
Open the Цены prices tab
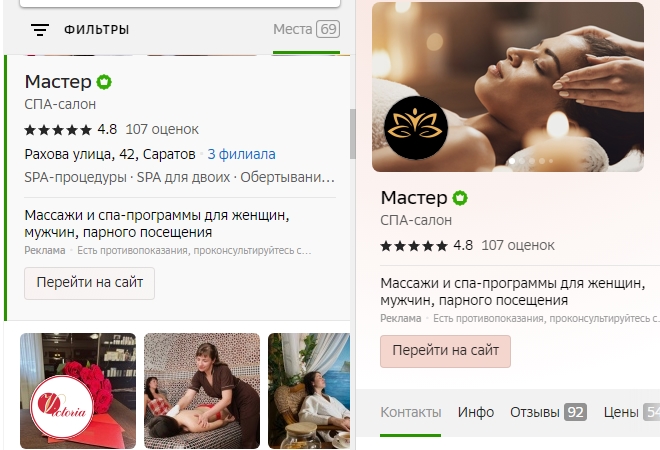click(x=631, y=412)
